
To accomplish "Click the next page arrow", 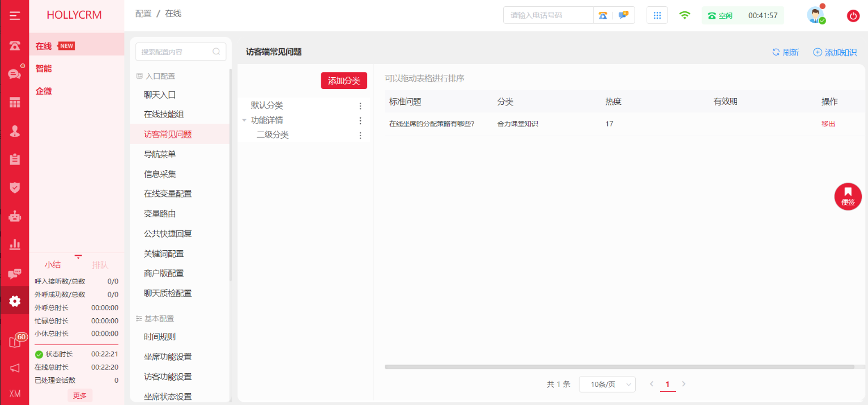I will pos(683,384).
